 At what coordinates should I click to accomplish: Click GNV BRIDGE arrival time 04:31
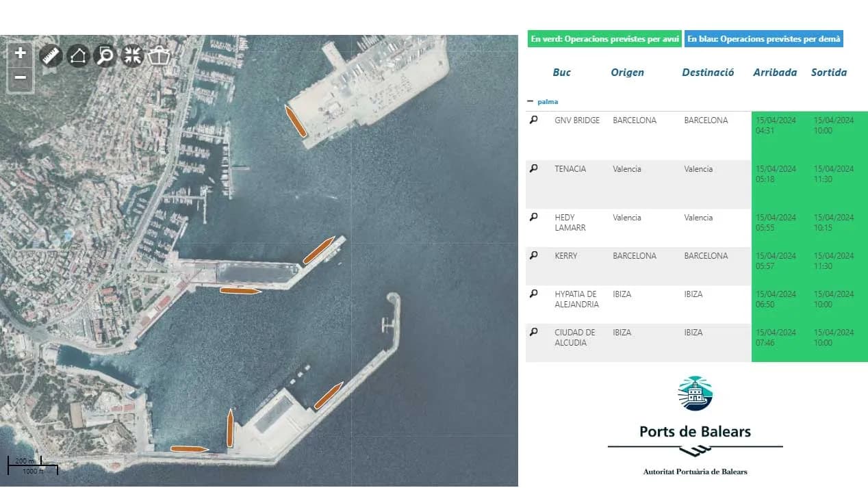click(765, 131)
